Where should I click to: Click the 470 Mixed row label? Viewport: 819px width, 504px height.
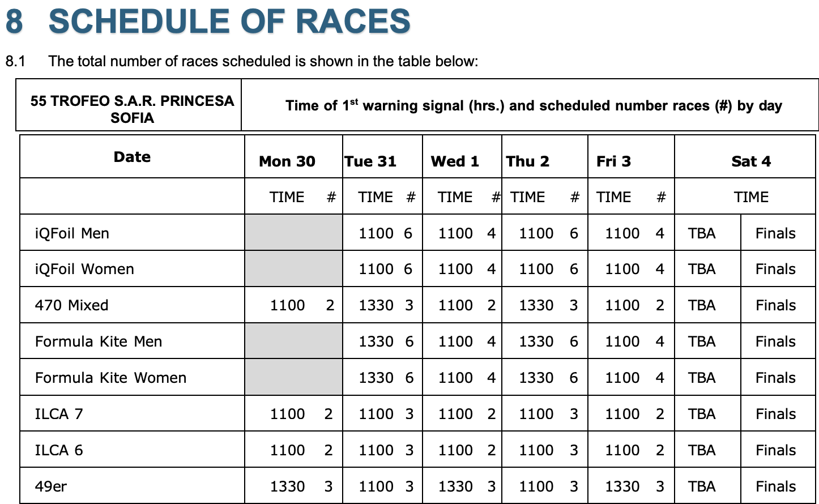71,305
